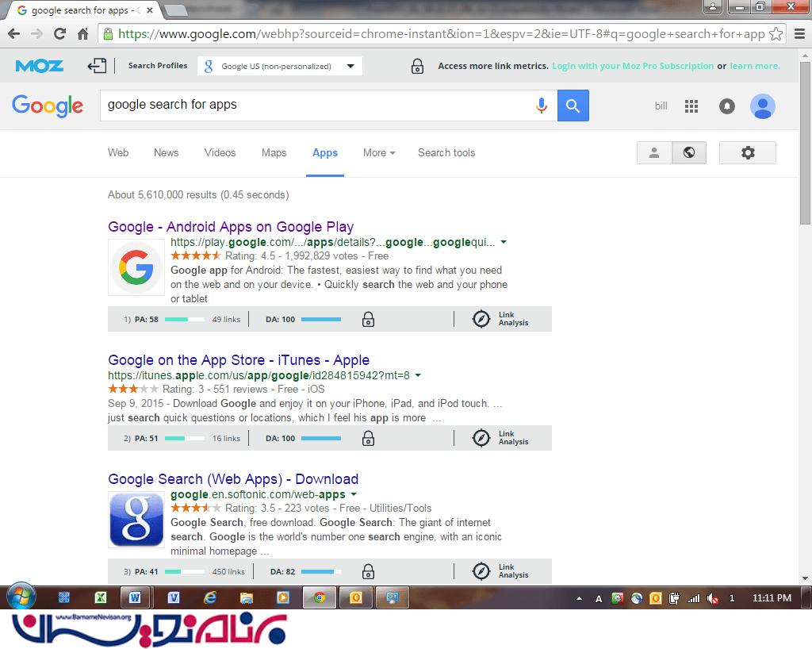
Task: Click the MozBar export/exit icon
Action: (97, 66)
